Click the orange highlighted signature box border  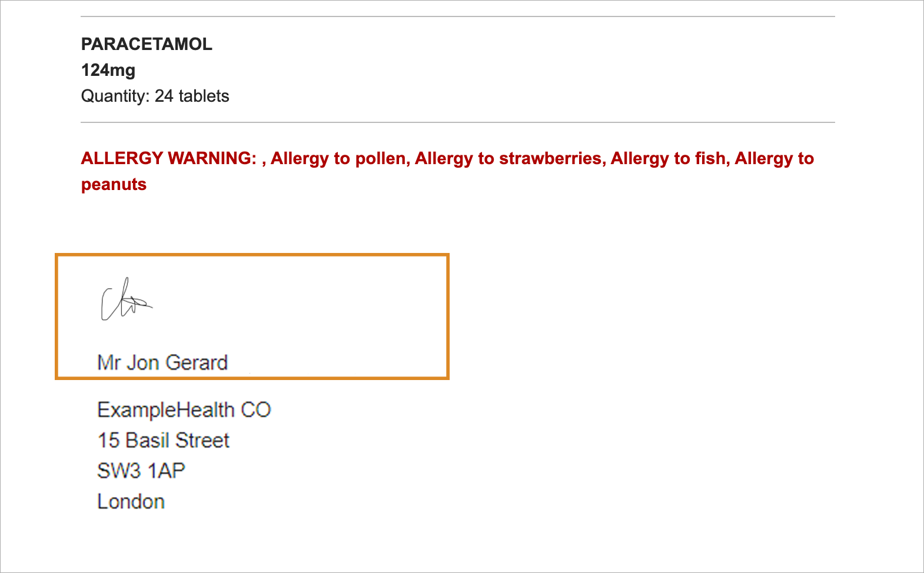[252, 255]
